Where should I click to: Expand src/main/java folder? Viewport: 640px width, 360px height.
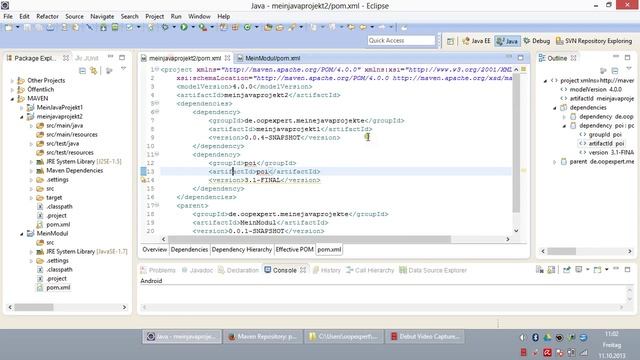(31, 126)
